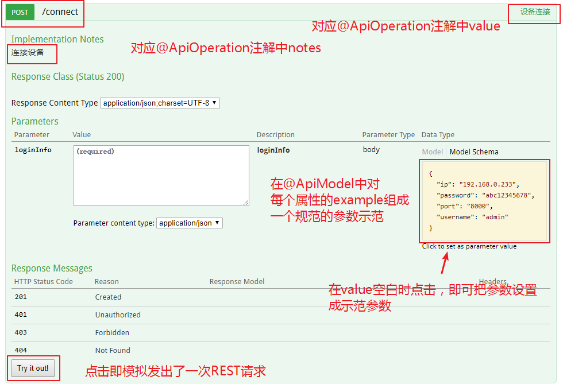563x392 pixels.
Task: Switch to the Model tab
Action: coord(432,152)
